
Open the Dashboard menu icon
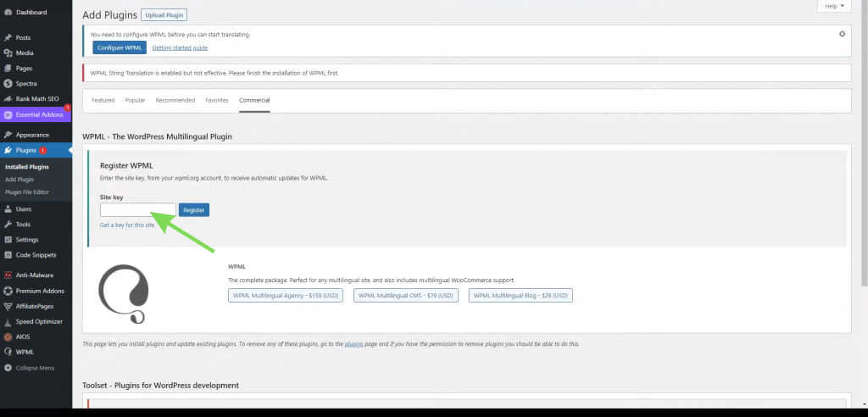8,12
